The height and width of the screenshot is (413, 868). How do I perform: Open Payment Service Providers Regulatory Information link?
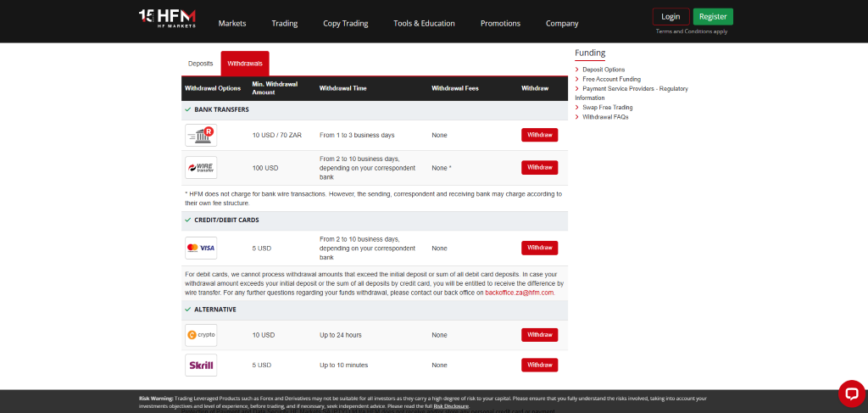click(x=632, y=93)
